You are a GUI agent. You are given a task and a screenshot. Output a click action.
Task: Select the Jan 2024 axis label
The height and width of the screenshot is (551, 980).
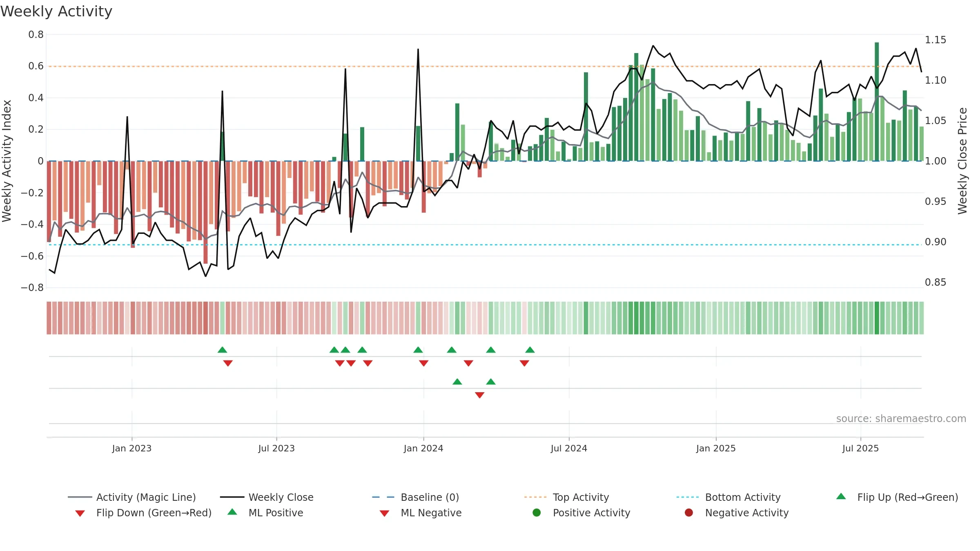[423, 449]
